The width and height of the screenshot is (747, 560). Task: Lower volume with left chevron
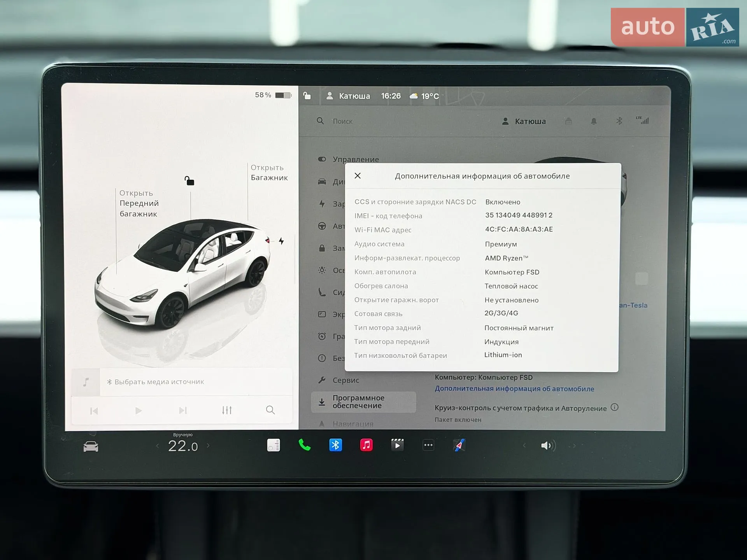(x=524, y=446)
